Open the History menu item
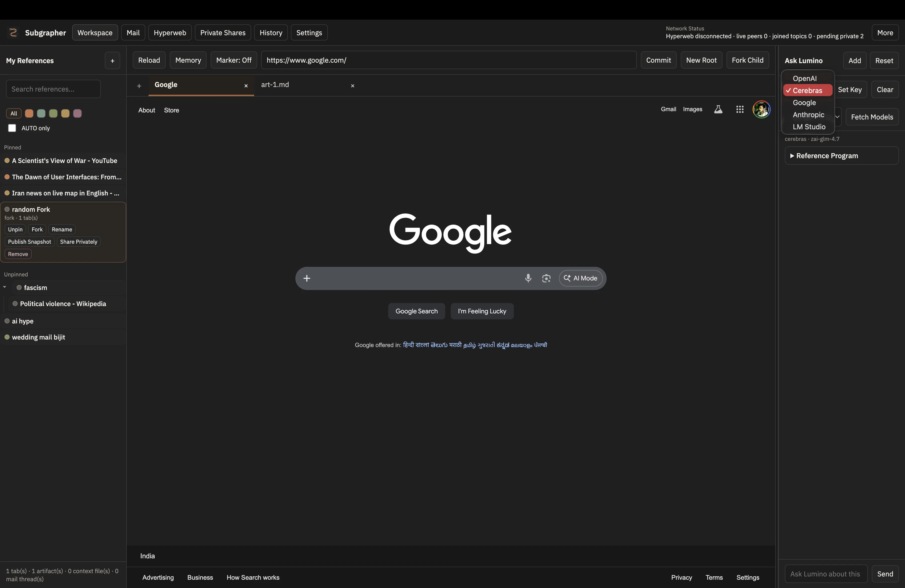Screen dimensions: 905x588 pyautogui.click(x=271, y=32)
